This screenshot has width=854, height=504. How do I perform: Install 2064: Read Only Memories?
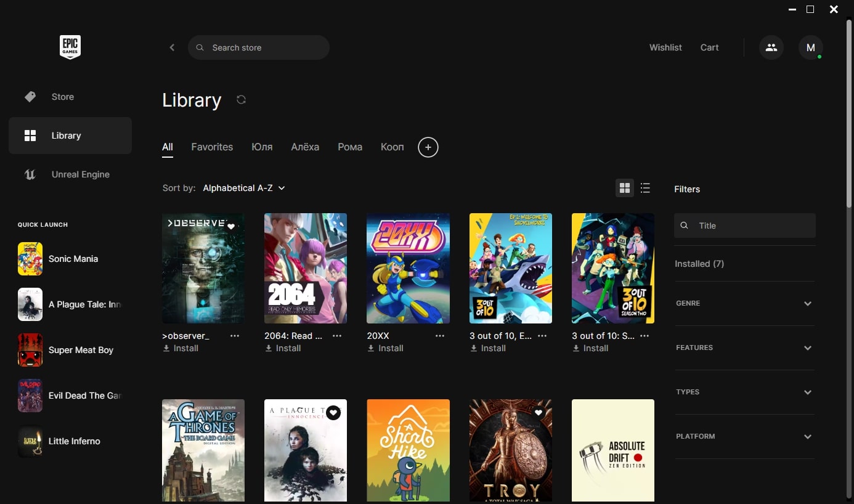click(283, 348)
